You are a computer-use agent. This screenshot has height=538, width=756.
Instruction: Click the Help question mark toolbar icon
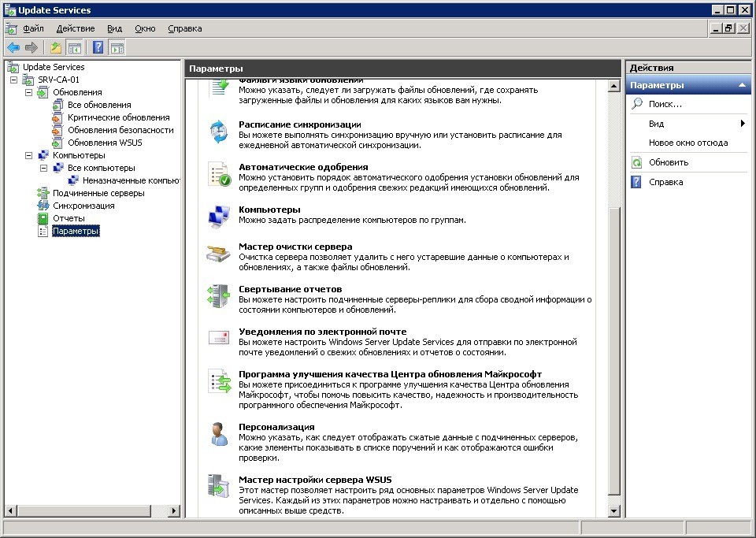(98, 47)
